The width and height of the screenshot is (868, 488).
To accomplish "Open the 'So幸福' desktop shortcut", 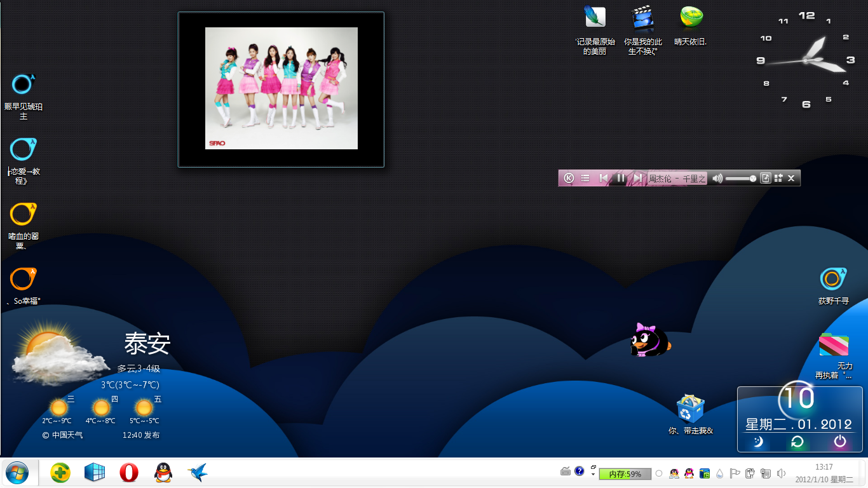I will point(24,286).
